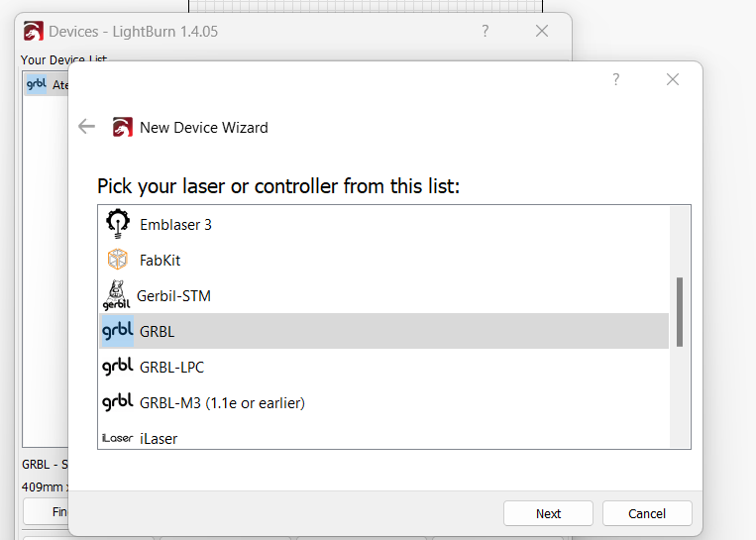Go back with the wizard's left arrow
Viewport: 756px width, 540px height.
coord(87,127)
